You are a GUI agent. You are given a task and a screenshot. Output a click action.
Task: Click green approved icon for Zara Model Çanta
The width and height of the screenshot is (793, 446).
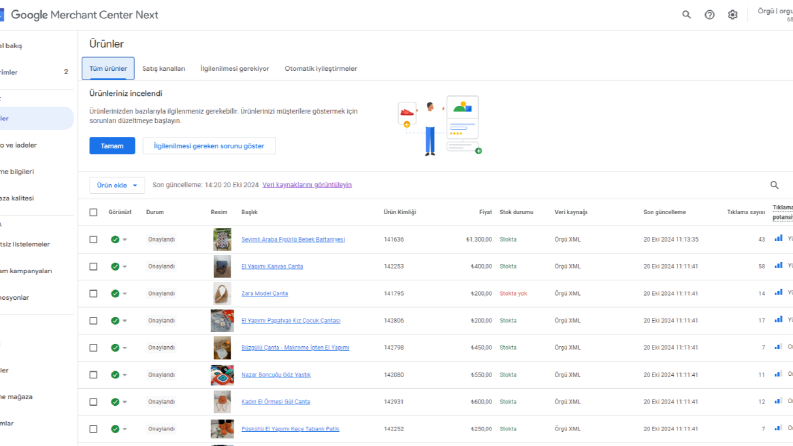tap(115, 294)
